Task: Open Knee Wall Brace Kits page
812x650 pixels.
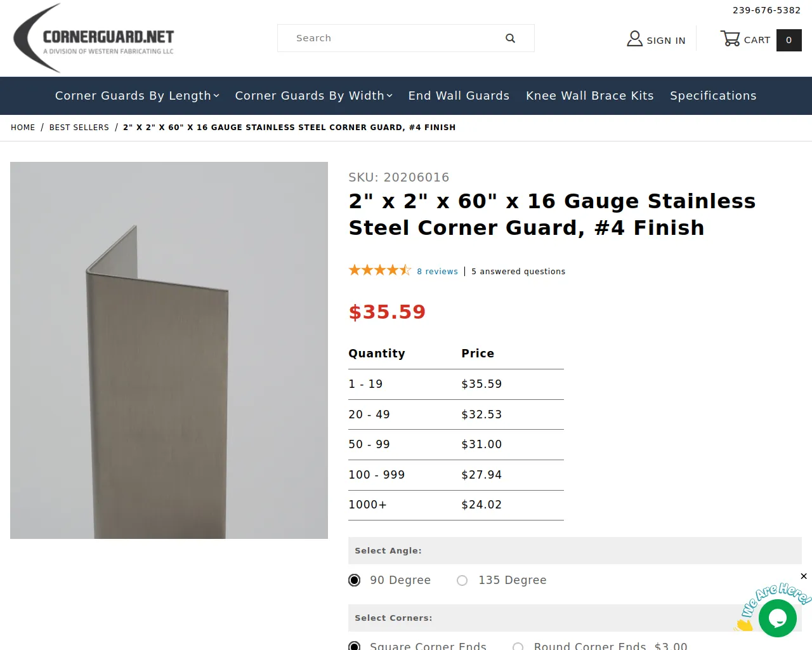Action: pyautogui.click(x=589, y=96)
